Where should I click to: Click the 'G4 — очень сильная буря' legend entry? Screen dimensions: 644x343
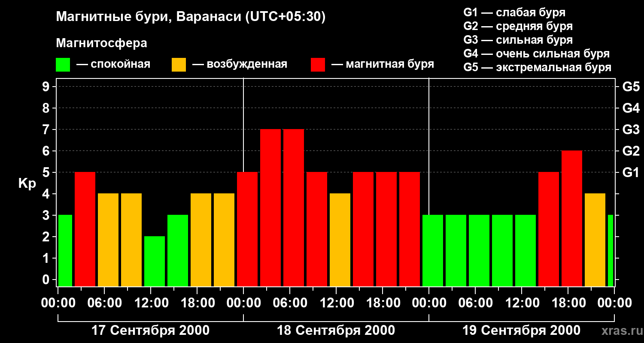point(537,54)
